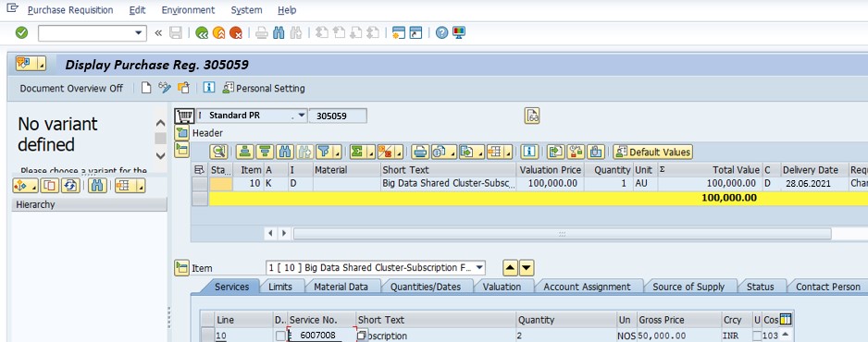Click the green Enter checkmark icon

(x=21, y=33)
